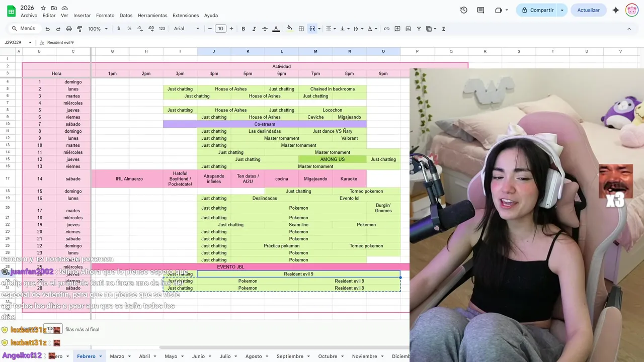Create a filter with funnel icon

419,29
